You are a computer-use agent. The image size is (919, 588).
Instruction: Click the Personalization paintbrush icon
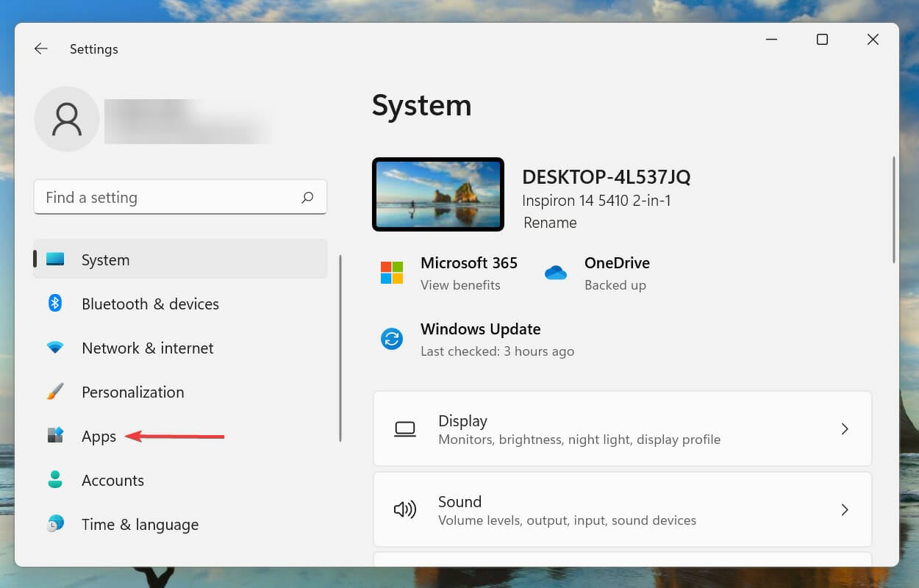55,392
